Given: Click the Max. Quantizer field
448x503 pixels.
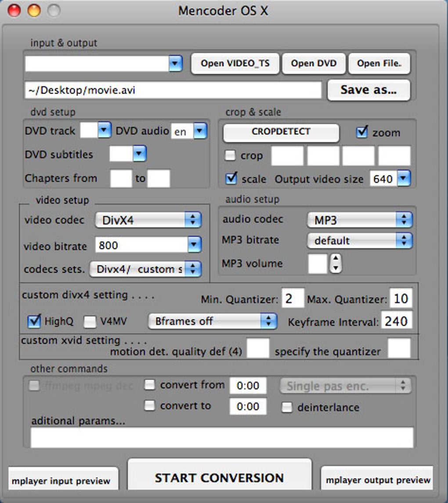Looking at the screenshot, I should [x=401, y=298].
